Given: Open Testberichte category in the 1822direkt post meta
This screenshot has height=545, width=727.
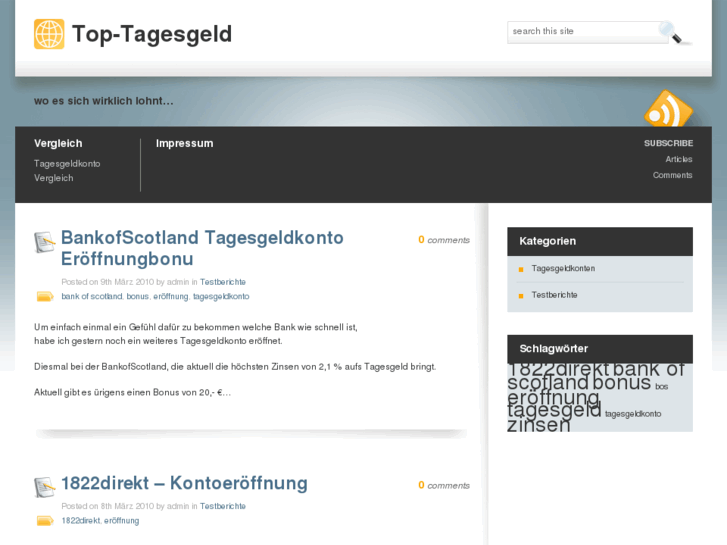Looking at the screenshot, I should (x=223, y=506).
